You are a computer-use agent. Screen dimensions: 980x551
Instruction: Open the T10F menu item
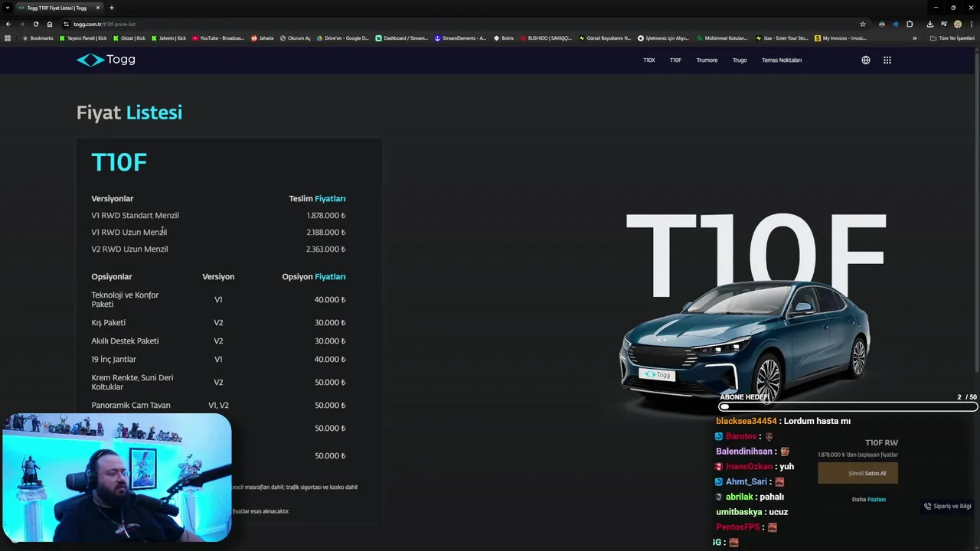click(x=675, y=60)
